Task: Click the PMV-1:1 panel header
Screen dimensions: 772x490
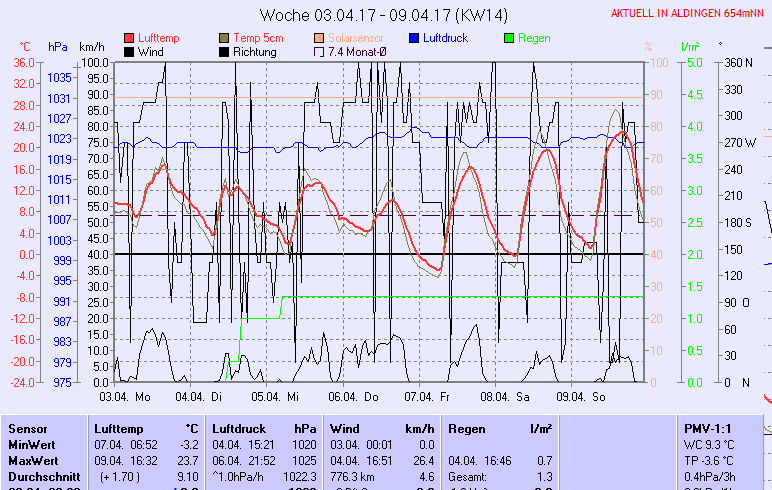Action: (706, 428)
